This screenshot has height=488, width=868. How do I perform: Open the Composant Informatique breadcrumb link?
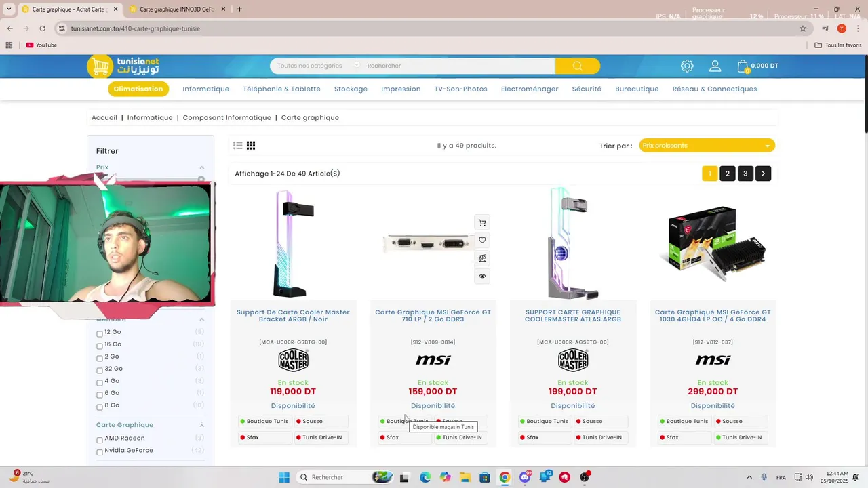(x=226, y=117)
